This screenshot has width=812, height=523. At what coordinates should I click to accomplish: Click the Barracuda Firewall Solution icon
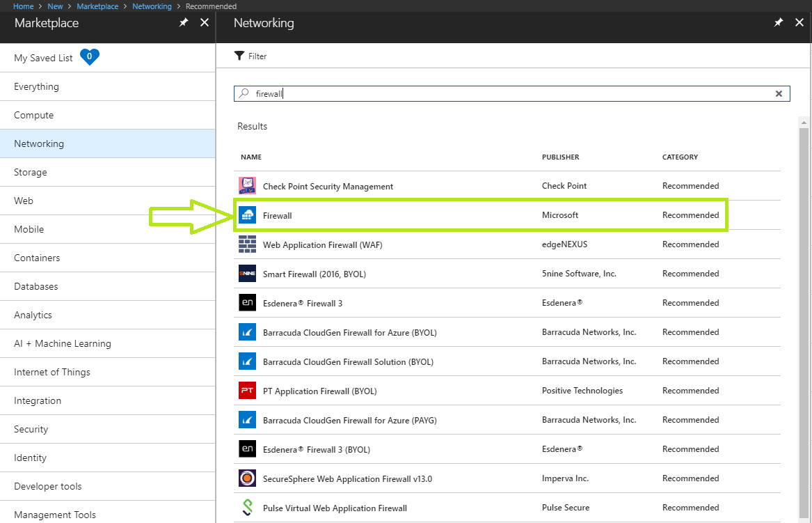248,361
